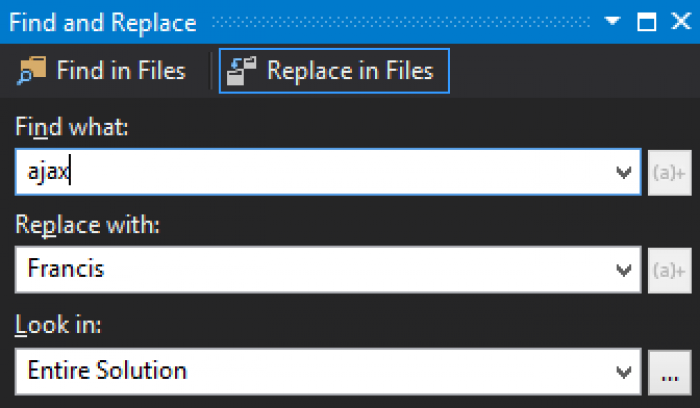
Task: Select the Replace in Files tab
Action: (x=334, y=71)
